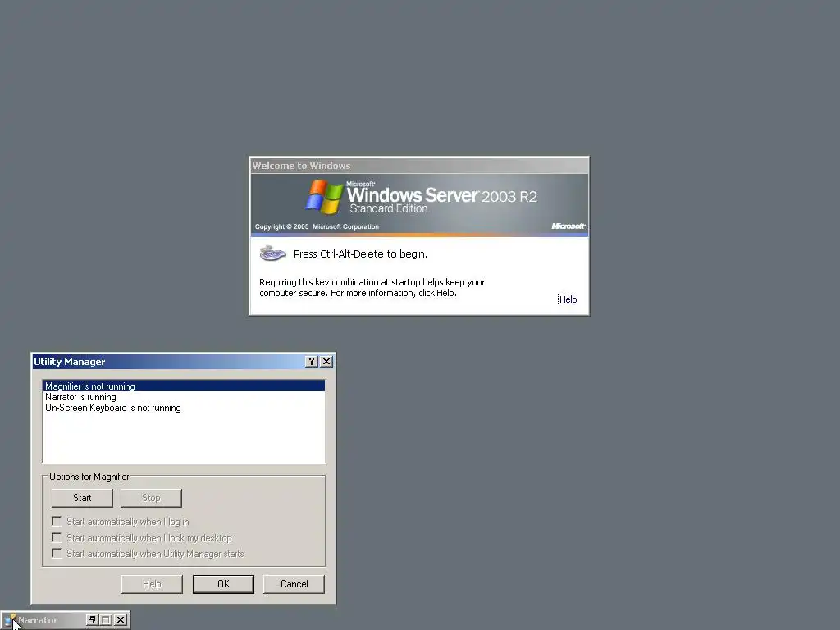
Task: Click the Welcome to Windows title bar
Action: point(419,166)
